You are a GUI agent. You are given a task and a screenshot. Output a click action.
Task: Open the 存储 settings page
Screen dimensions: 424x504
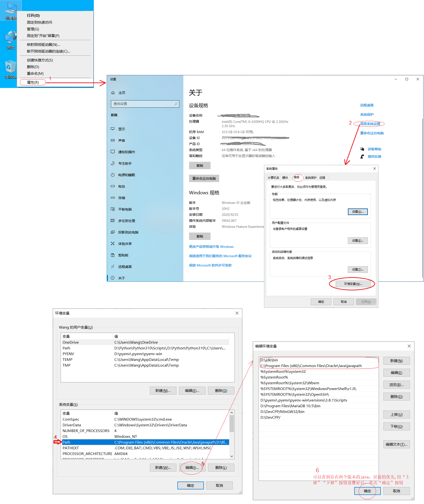122,198
